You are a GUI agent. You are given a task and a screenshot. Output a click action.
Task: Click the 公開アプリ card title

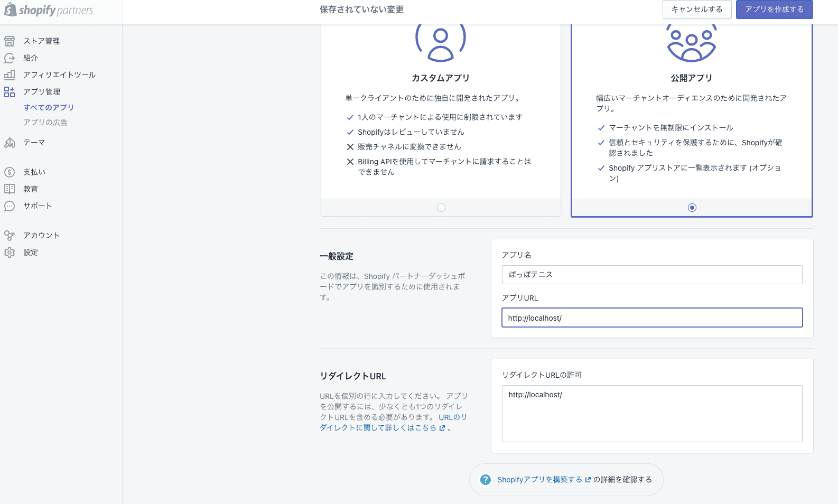(x=692, y=78)
